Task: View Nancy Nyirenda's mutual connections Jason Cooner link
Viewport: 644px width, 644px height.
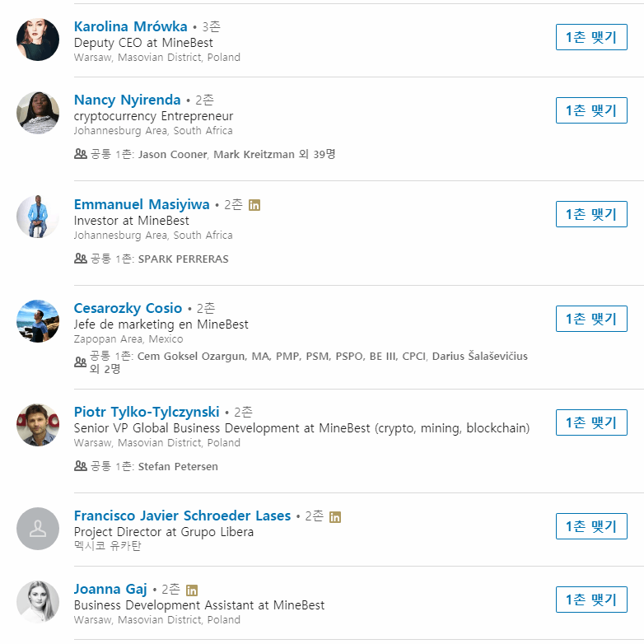Action: (171, 154)
